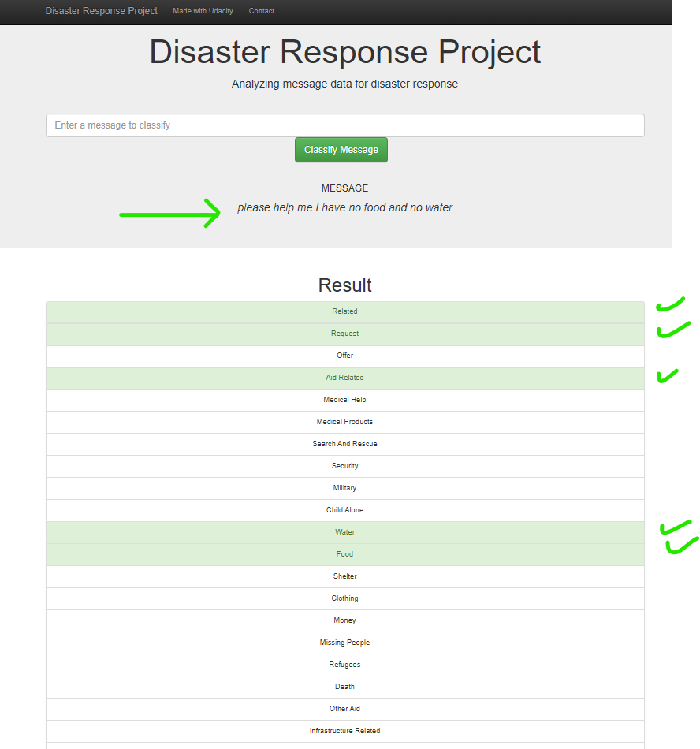Click the Child Alone result row
The height and width of the screenshot is (749, 700).
[x=344, y=510]
